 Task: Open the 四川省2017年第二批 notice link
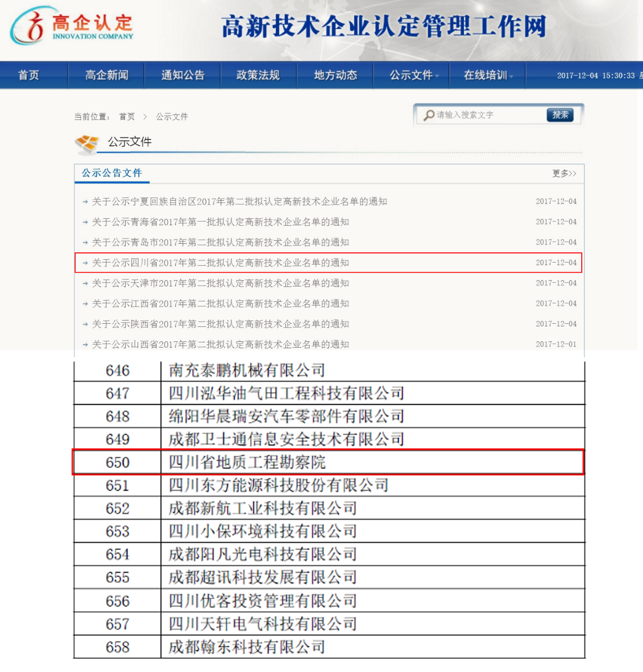pos(220,263)
